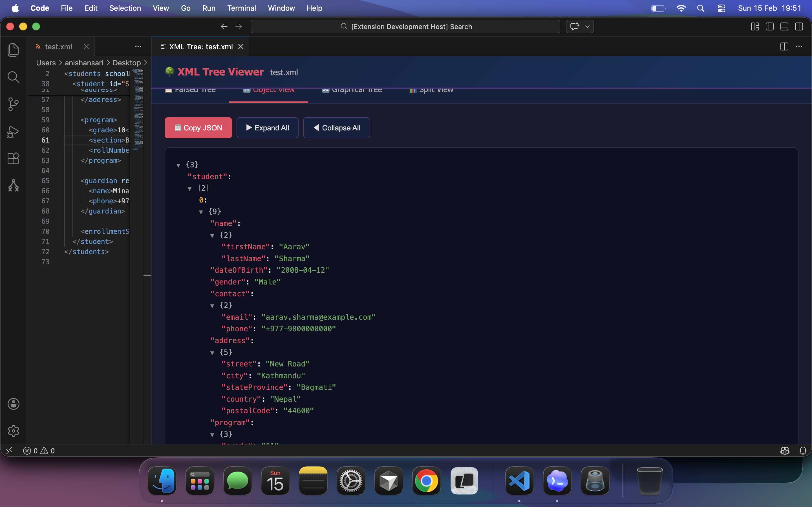Open the Extensions view
This screenshot has width=812, height=507.
pyautogui.click(x=13, y=159)
